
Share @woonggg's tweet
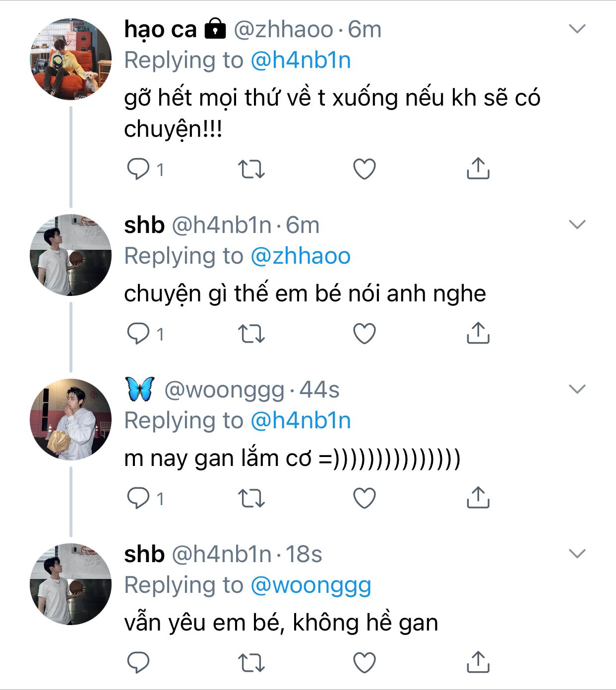coord(478,498)
